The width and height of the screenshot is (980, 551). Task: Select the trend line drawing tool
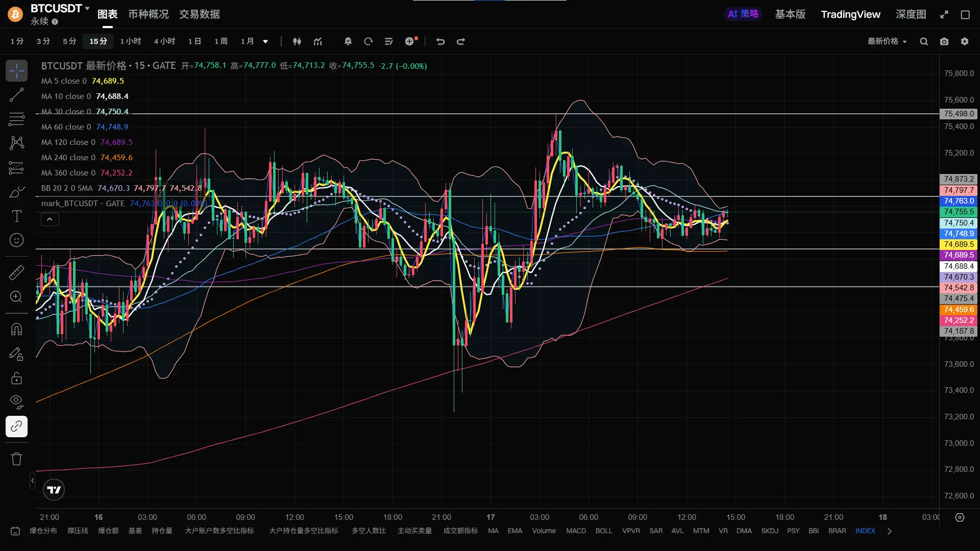(x=16, y=95)
